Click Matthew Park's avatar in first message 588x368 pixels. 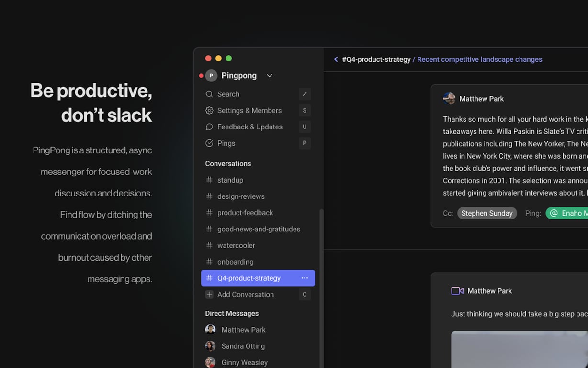(x=449, y=99)
